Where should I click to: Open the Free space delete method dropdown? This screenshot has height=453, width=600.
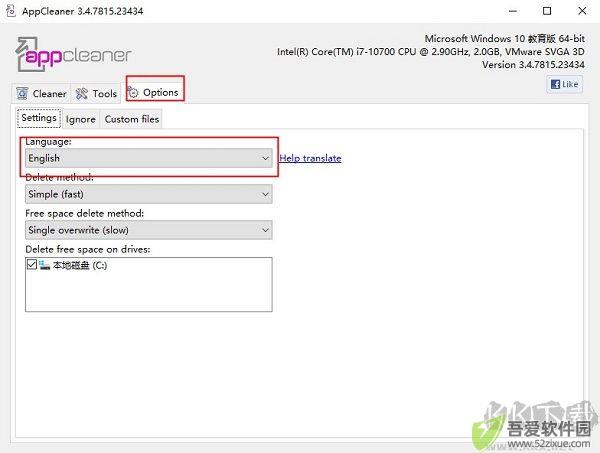148,230
